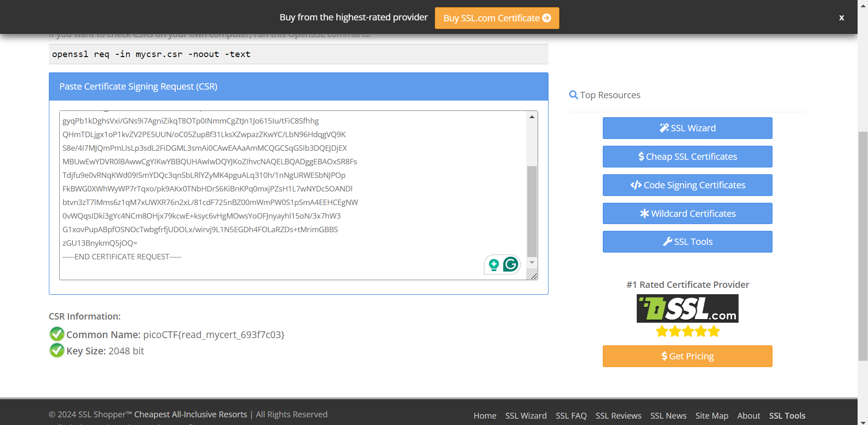Viewport: 868px width, 425px height.
Task: Open SSL FAQ in the footer
Action: [x=571, y=415]
